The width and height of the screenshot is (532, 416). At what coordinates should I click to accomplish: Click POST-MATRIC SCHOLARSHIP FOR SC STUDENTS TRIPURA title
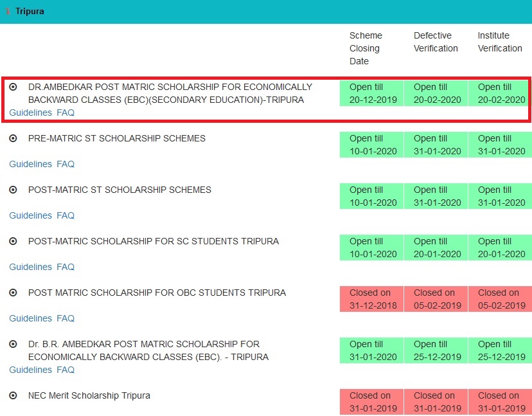click(x=154, y=241)
